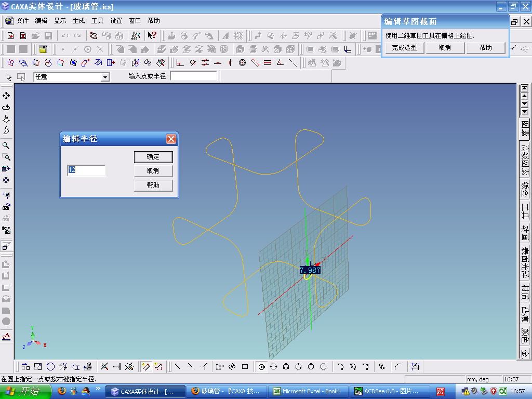The image size is (532, 399).
Task: Select the rectangle sketch tool
Action: 245,367
